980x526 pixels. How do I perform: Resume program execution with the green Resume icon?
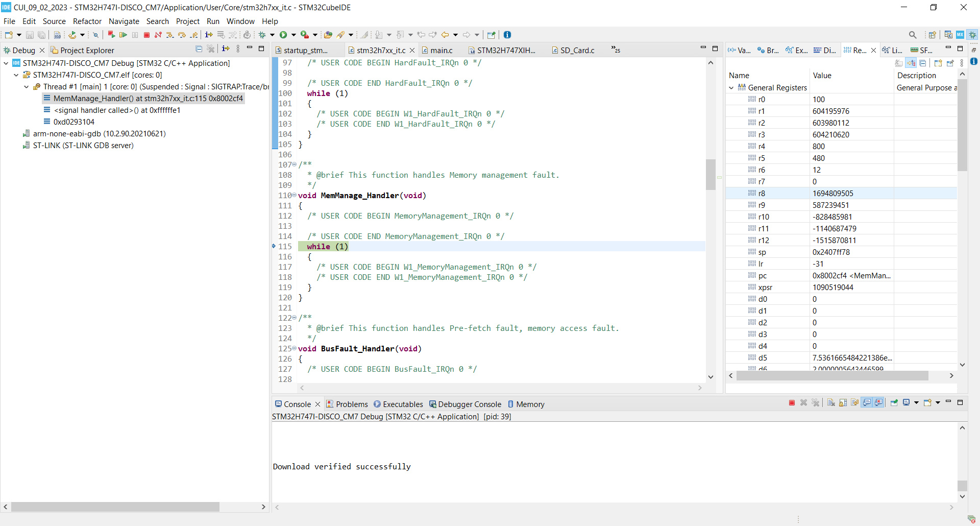point(123,35)
